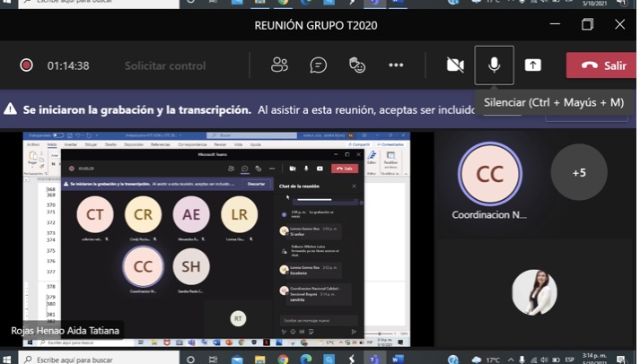
Task: Open the notification center icon
Action: click(x=620, y=360)
